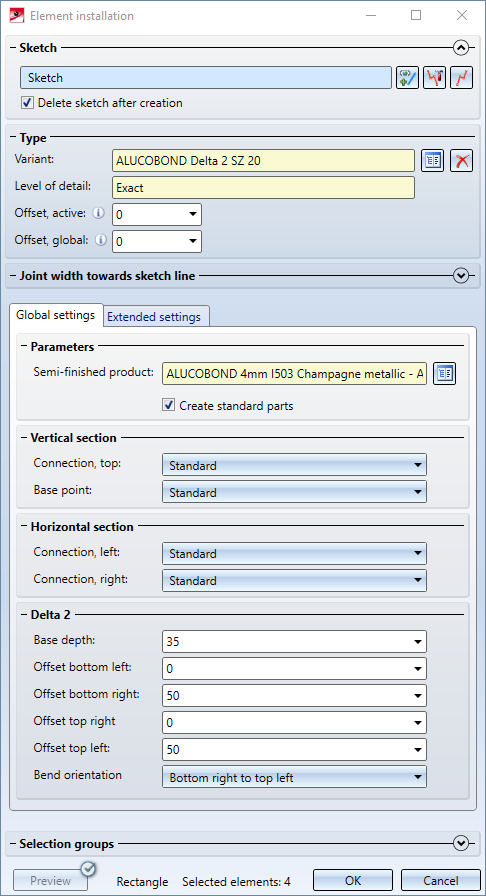Close the Element installation dialog
The width and height of the screenshot is (486, 896).
click(461, 15)
